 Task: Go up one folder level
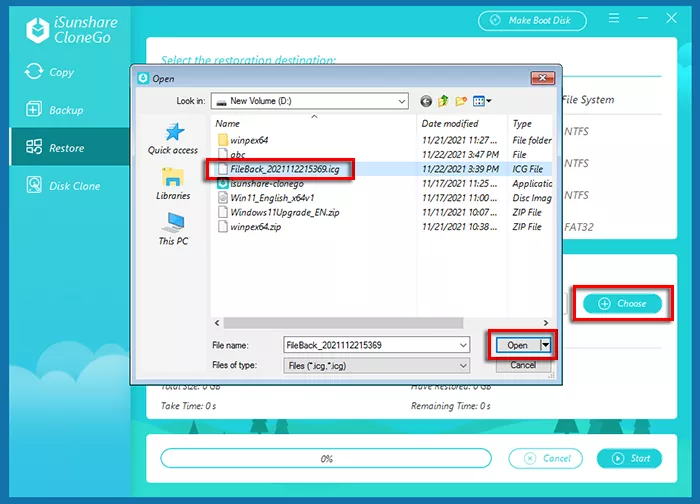[443, 101]
